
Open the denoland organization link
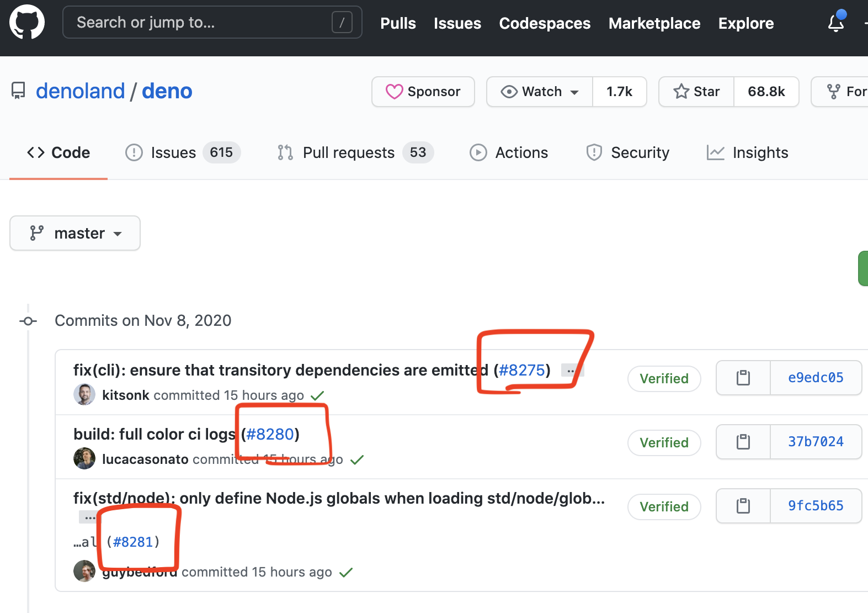coord(81,91)
